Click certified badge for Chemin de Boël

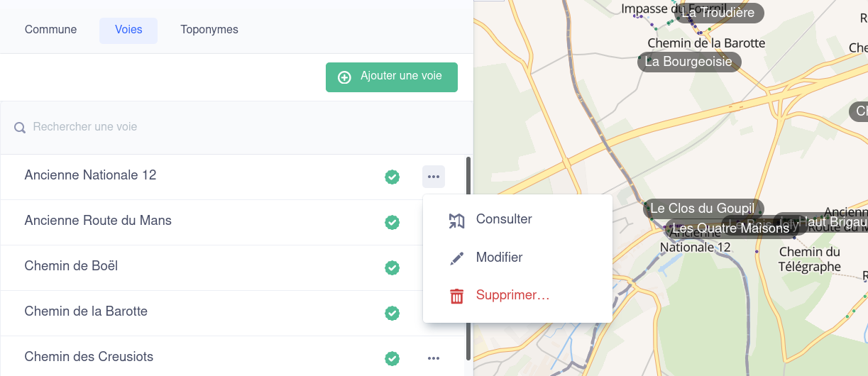tap(392, 267)
